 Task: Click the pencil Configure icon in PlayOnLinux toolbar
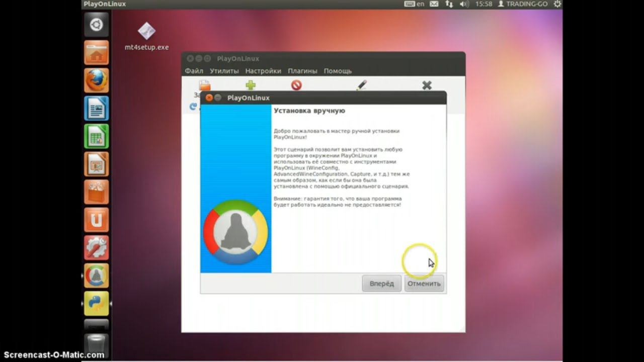pyautogui.click(x=361, y=85)
